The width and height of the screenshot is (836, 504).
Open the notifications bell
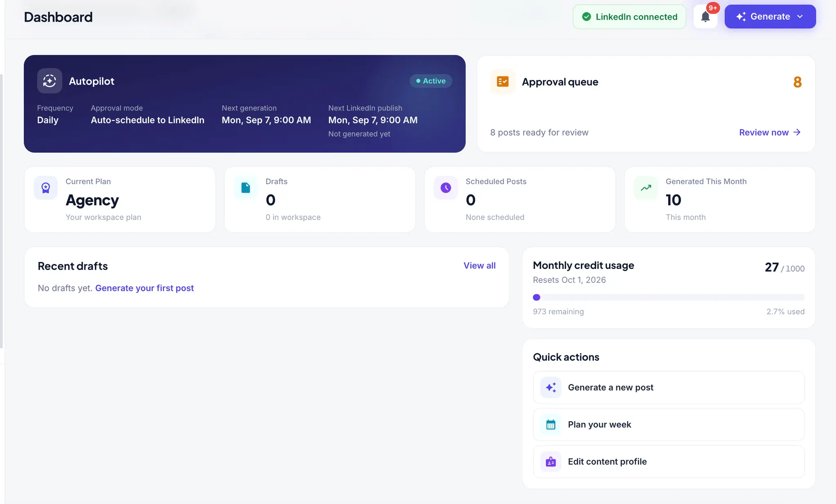[705, 17]
